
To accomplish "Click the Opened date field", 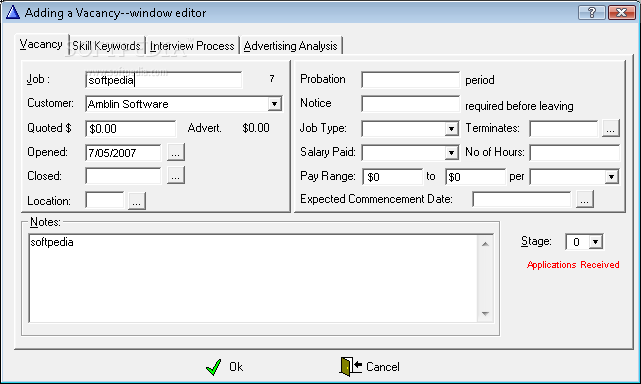I will 123,153.
